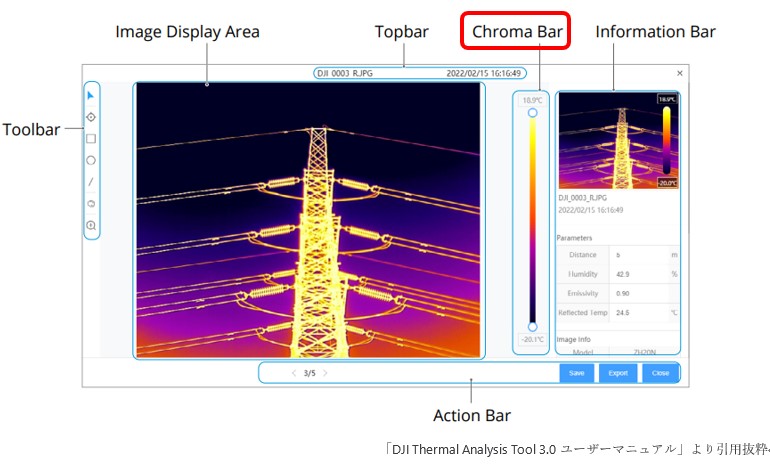770x476 pixels.
Task: Go to next image arrow
Action: (x=325, y=373)
